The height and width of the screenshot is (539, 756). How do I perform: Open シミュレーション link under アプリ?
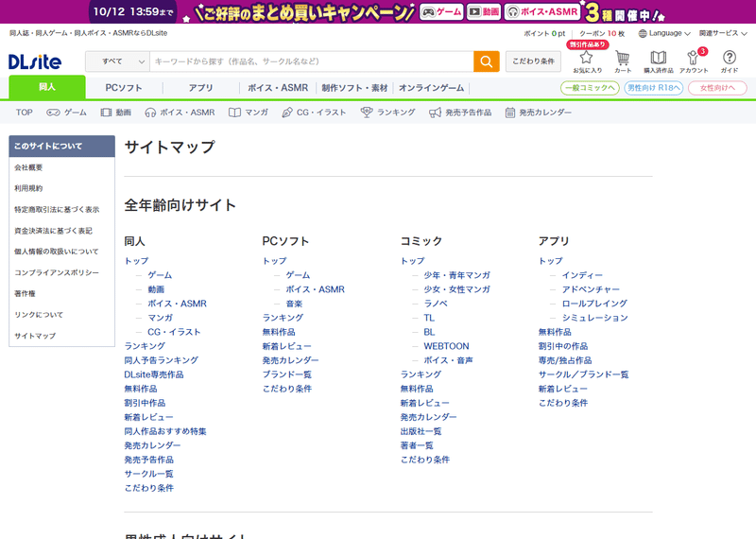coord(594,318)
